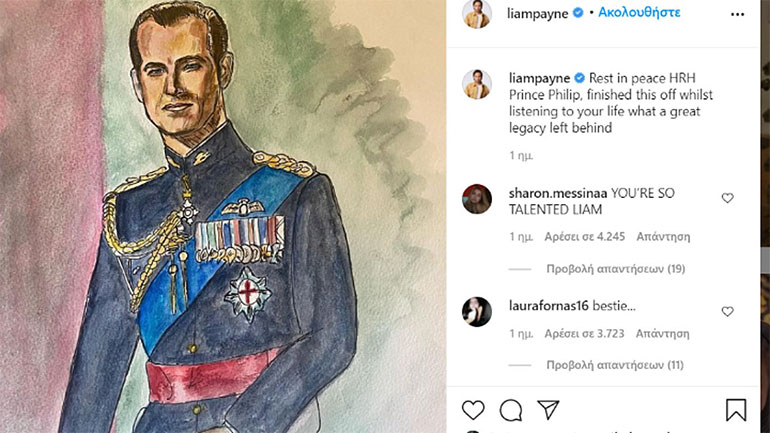Like the post with the heart icon

point(473,410)
